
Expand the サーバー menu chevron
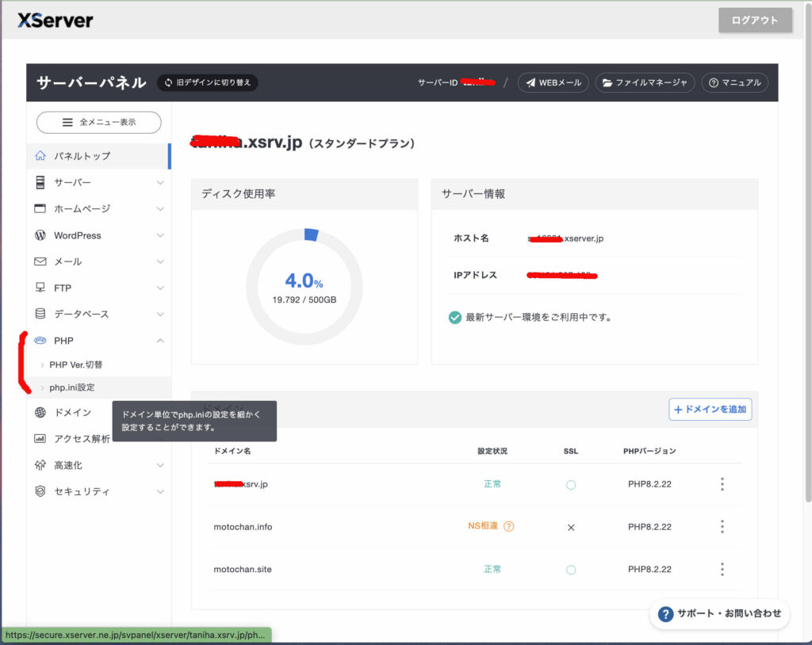pyautogui.click(x=160, y=182)
